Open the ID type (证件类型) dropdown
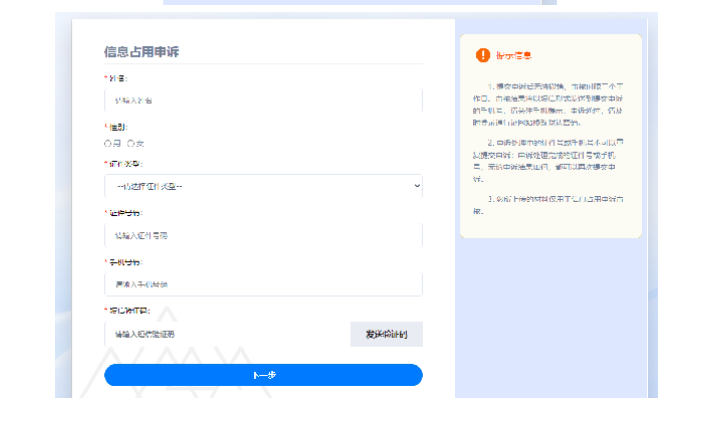 pyautogui.click(x=263, y=186)
